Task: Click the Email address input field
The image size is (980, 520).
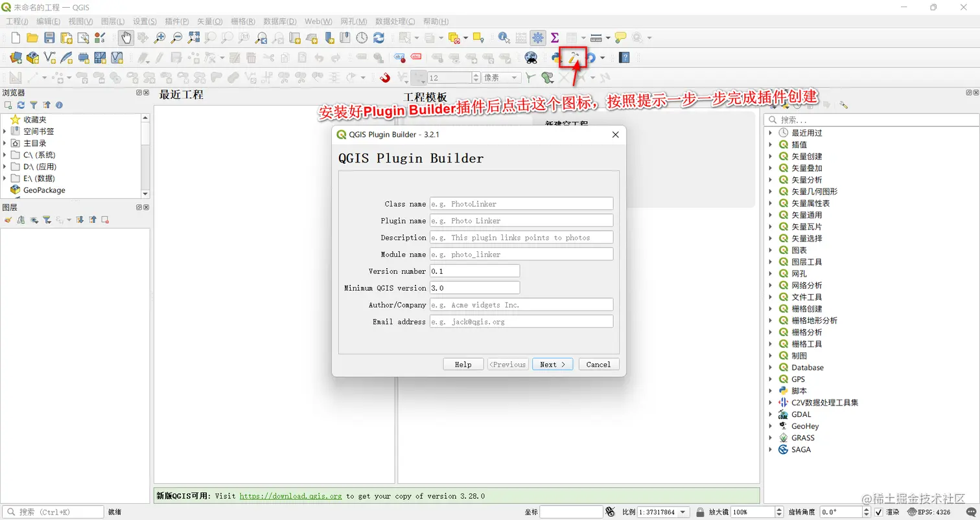Action: tap(521, 321)
